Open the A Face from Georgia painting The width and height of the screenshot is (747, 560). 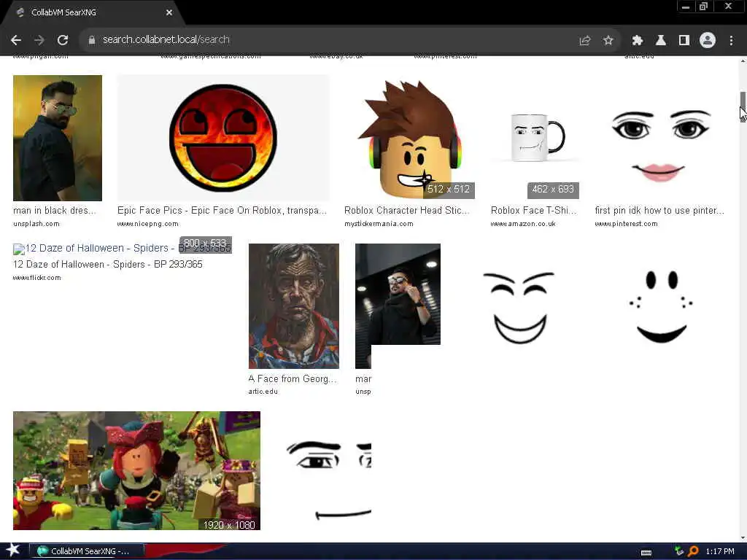pos(294,306)
